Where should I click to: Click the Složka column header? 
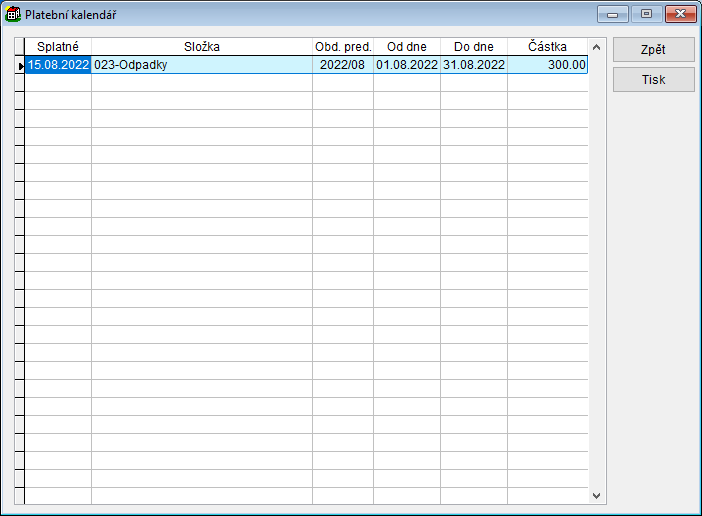(202, 47)
